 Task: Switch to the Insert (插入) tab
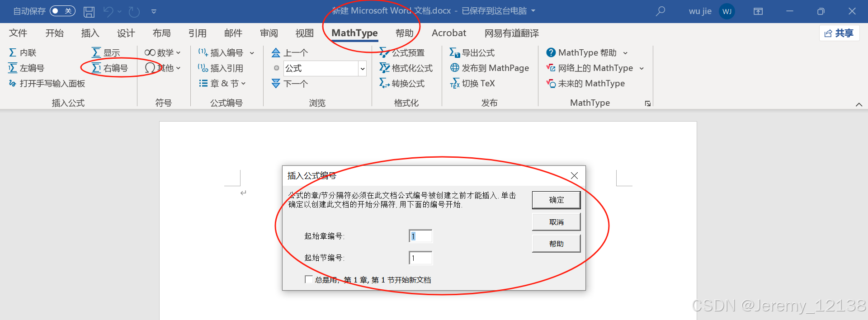coord(90,33)
